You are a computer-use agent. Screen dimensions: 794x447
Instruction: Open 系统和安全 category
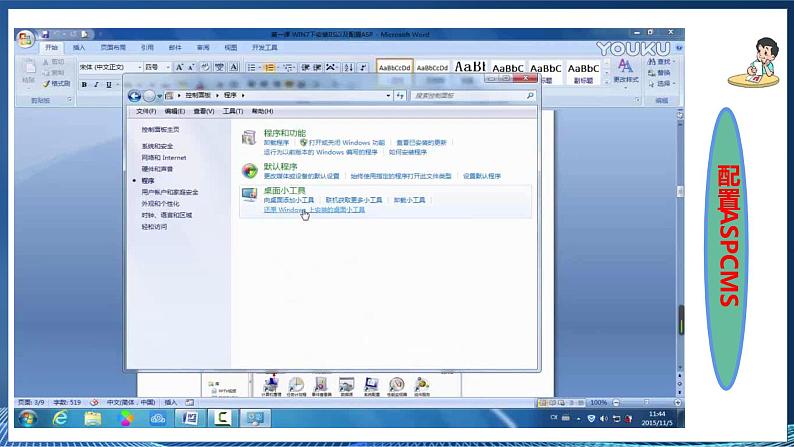tap(157, 146)
